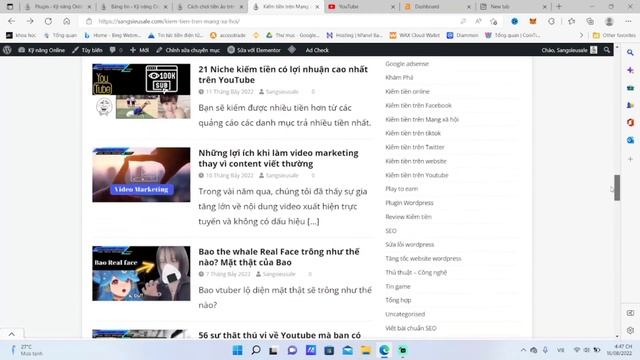
Task: Open Edge settings and more menu
Action: 628,21
